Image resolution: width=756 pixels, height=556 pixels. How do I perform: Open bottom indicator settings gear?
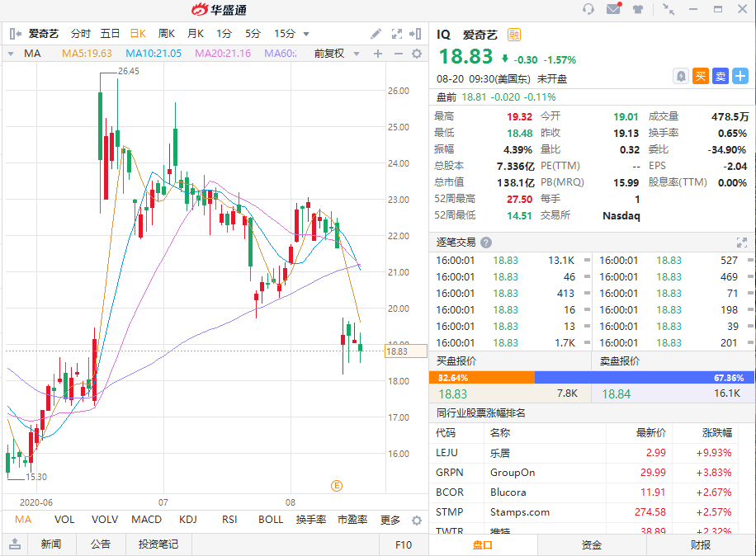point(417,521)
